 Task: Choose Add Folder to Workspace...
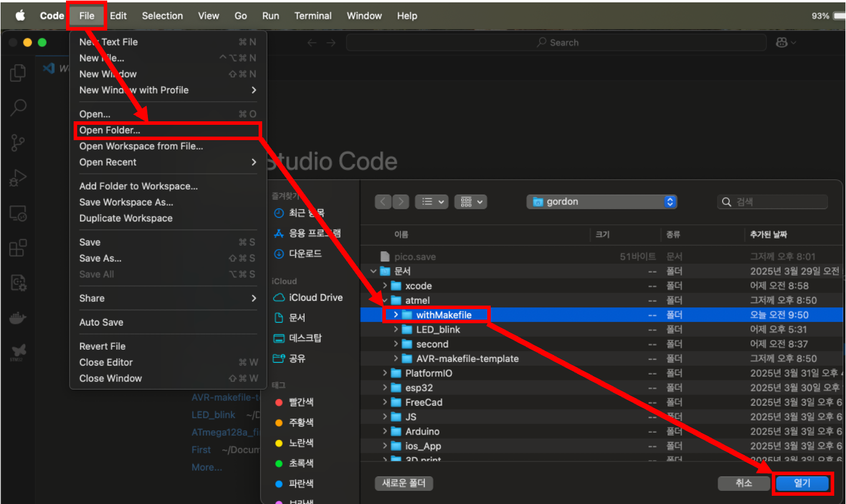(x=167, y=186)
